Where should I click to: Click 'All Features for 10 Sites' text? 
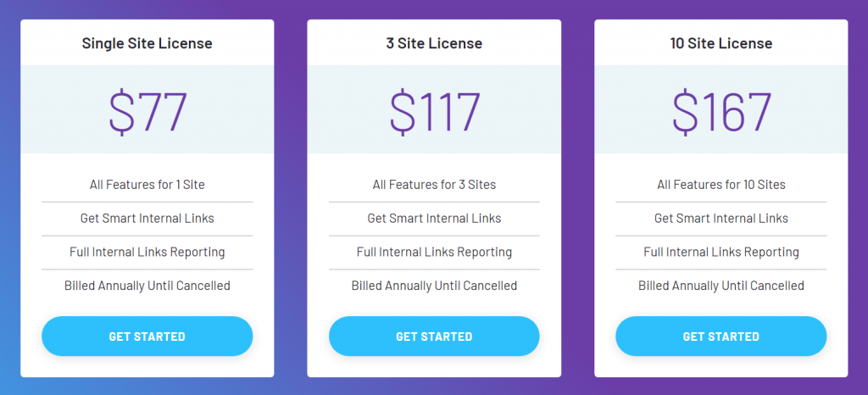(x=721, y=185)
